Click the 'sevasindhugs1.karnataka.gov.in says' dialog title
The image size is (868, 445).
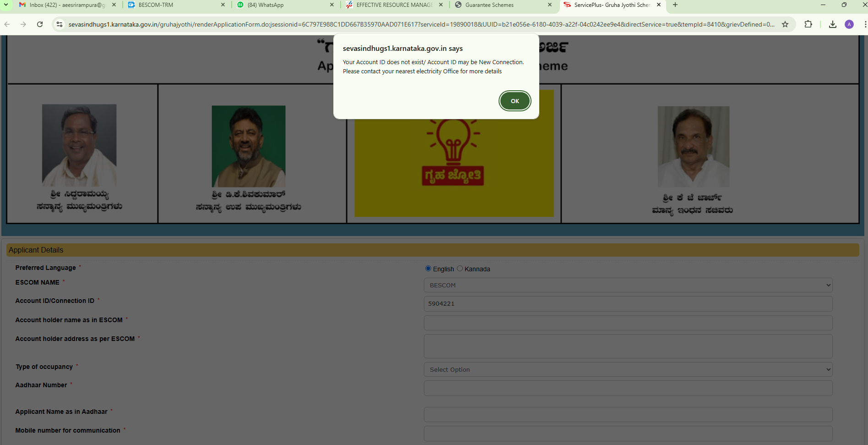coord(403,49)
